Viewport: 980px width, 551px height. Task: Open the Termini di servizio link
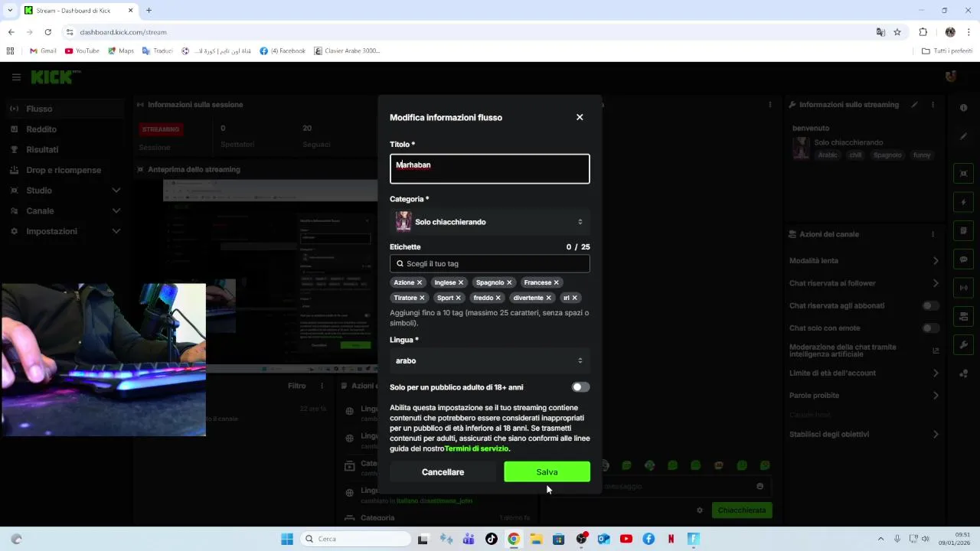click(476, 448)
